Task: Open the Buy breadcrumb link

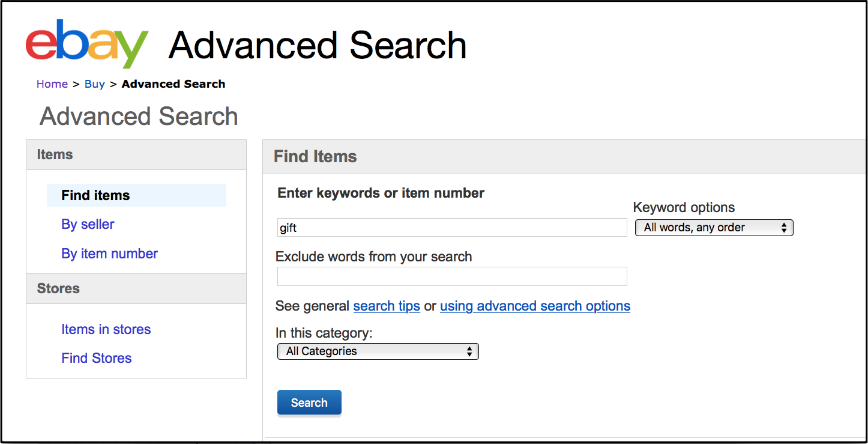Action: [x=95, y=84]
